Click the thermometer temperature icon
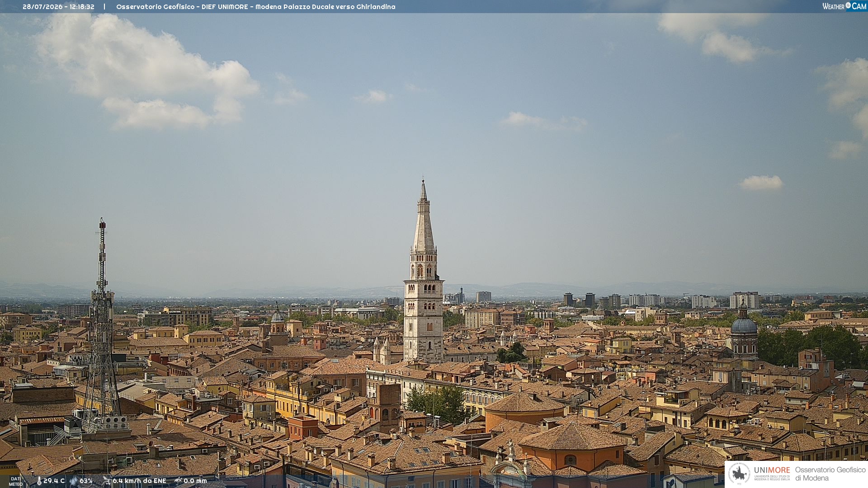This screenshot has height=488, width=868. click(x=39, y=481)
